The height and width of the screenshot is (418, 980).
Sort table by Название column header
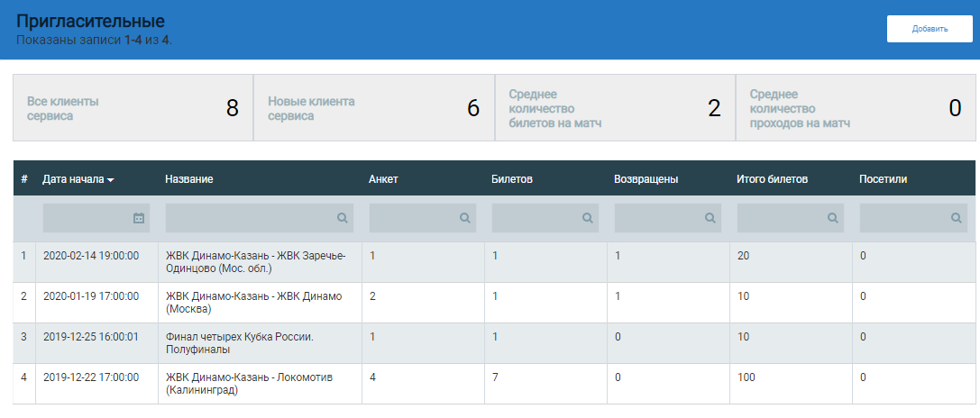pos(188,179)
